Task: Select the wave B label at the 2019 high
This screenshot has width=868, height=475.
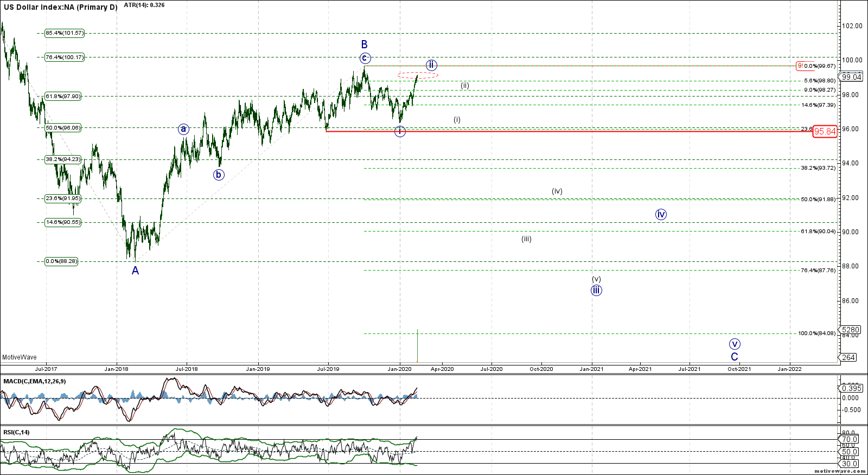Action: [365, 44]
